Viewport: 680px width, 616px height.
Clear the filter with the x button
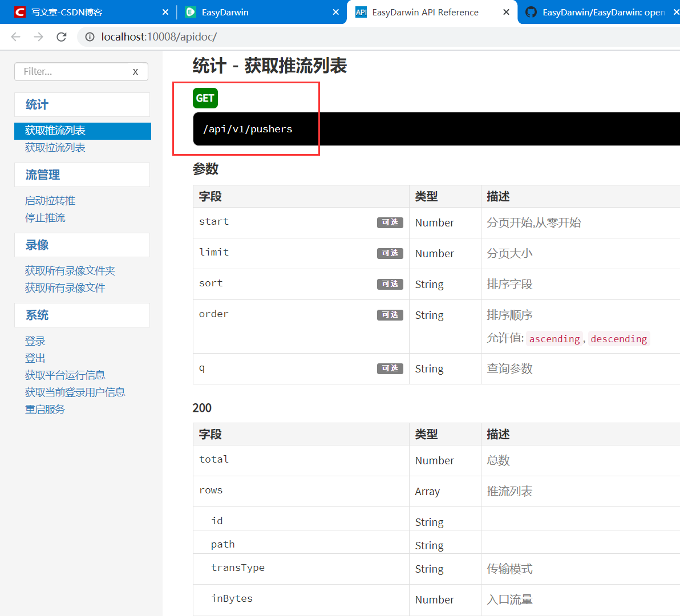pyautogui.click(x=135, y=71)
